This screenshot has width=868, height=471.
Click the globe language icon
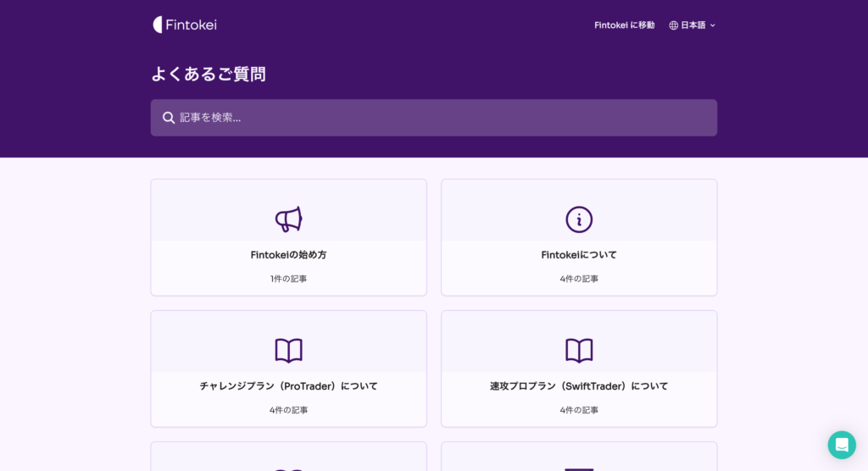pyautogui.click(x=673, y=25)
